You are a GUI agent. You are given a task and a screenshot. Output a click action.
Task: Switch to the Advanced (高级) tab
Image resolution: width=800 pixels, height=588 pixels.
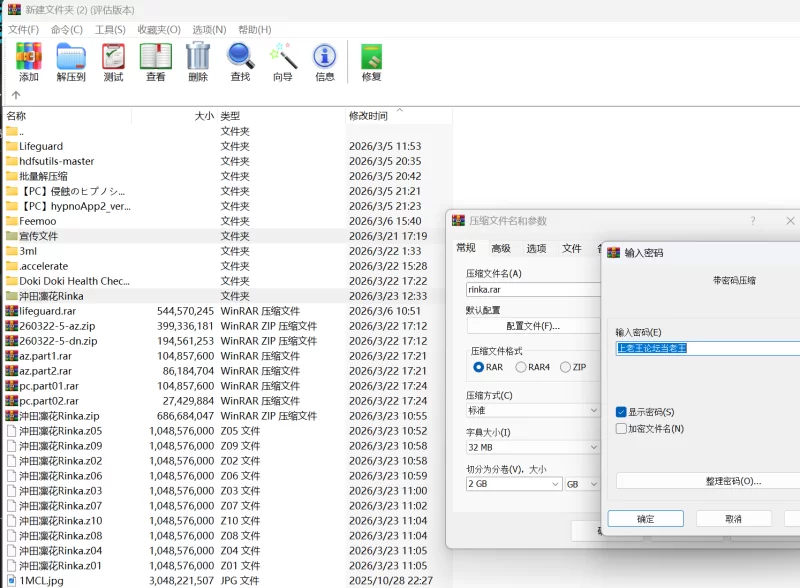pyautogui.click(x=501, y=248)
